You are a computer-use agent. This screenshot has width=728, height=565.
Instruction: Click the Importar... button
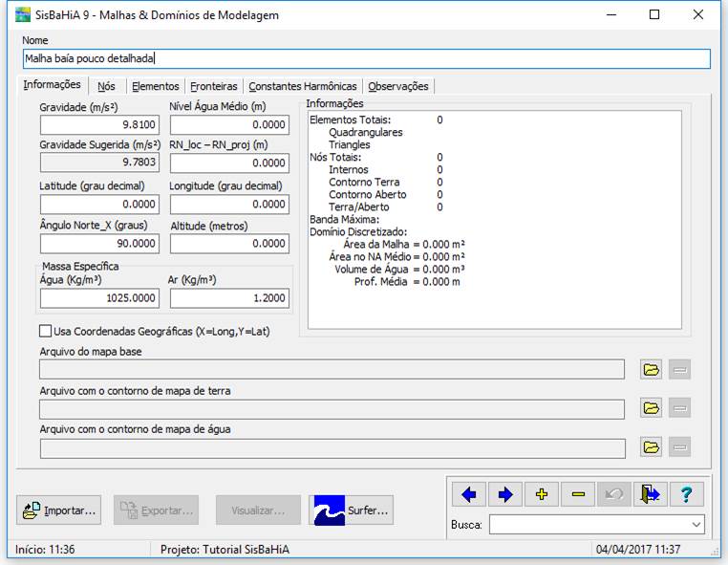pos(58,511)
